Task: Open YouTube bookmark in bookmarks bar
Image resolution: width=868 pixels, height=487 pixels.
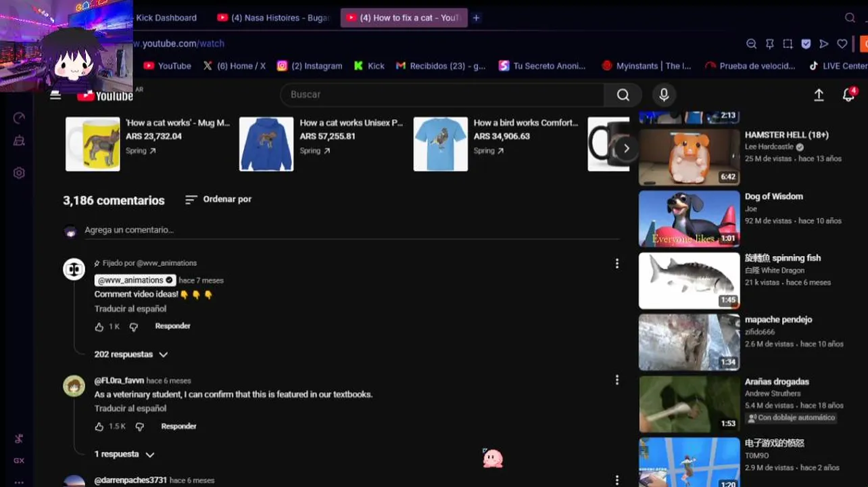Action: [168, 66]
